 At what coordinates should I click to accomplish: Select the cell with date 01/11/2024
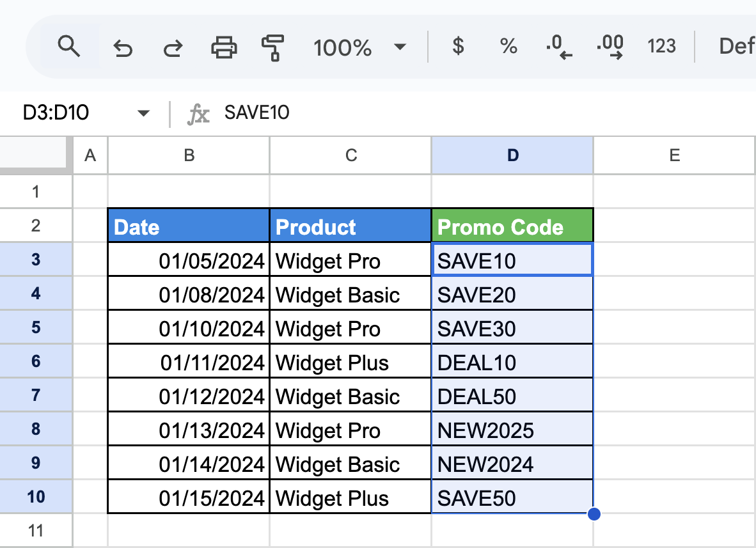(x=189, y=361)
